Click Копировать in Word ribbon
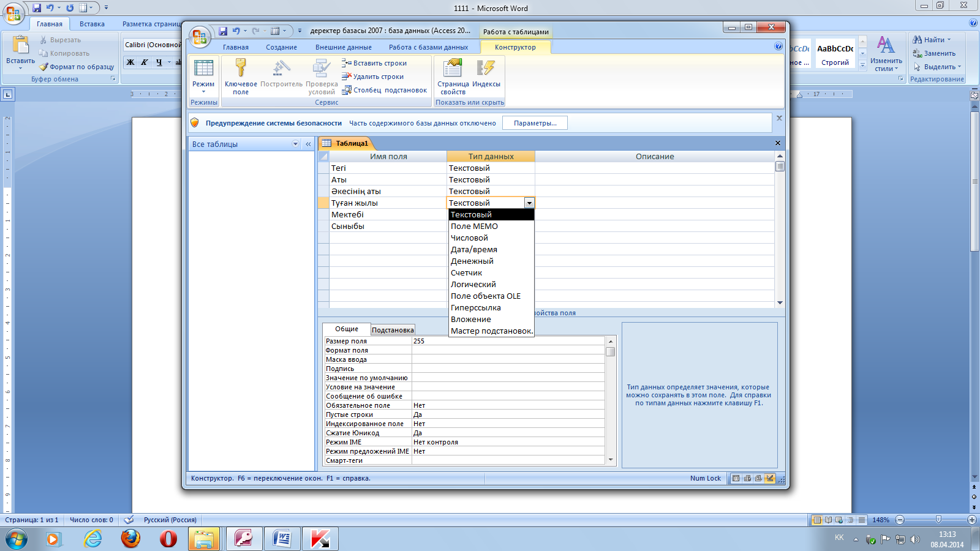 pos(64,53)
